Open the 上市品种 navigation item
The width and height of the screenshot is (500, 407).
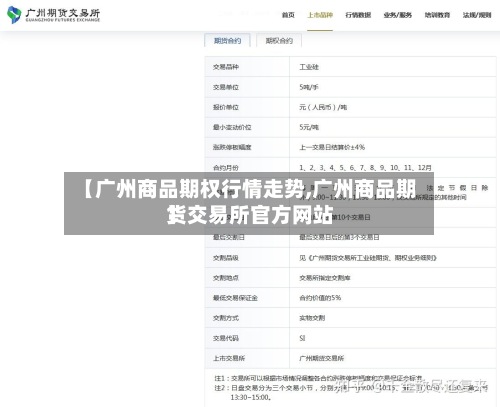pos(320,15)
